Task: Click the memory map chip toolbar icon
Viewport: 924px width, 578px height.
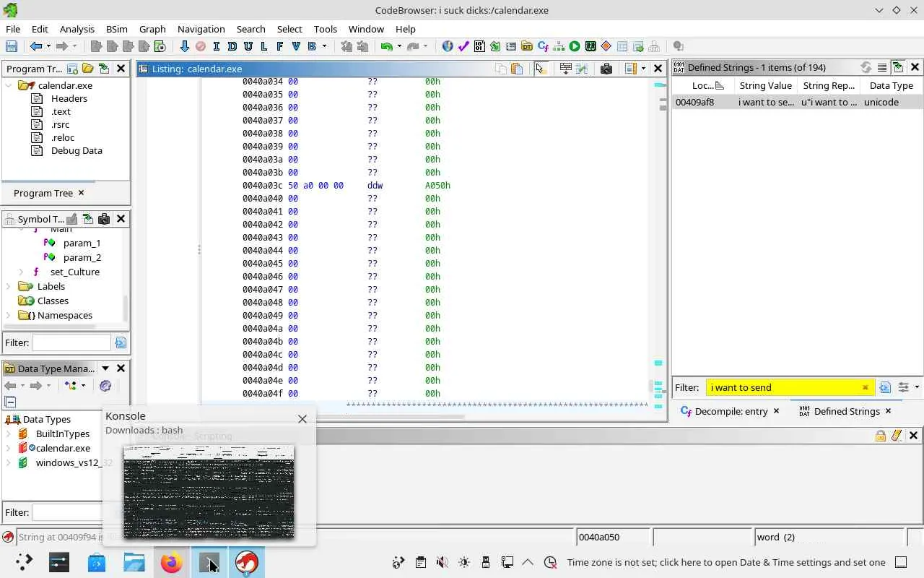Action: click(x=590, y=46)
